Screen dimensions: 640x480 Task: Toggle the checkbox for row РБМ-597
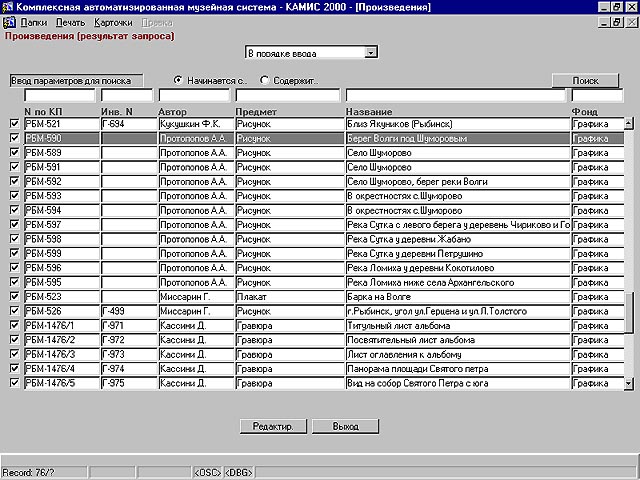coord(15,224)
